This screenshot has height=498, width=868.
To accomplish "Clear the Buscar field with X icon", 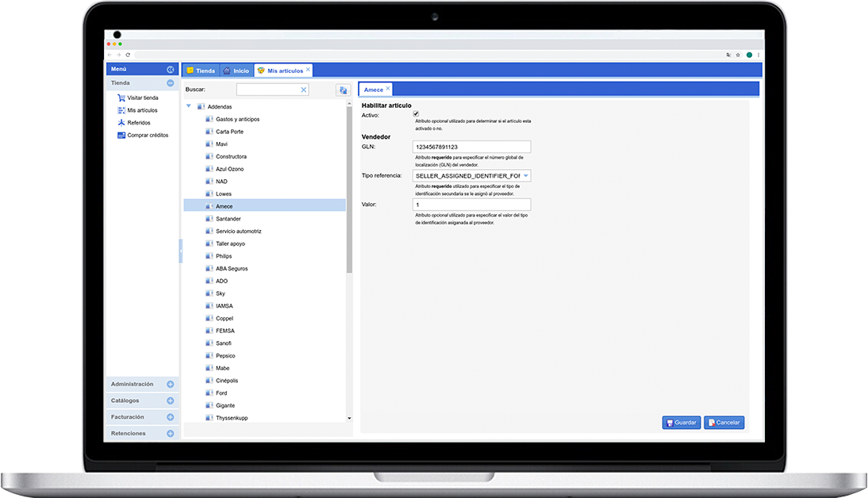I will 303,90.
